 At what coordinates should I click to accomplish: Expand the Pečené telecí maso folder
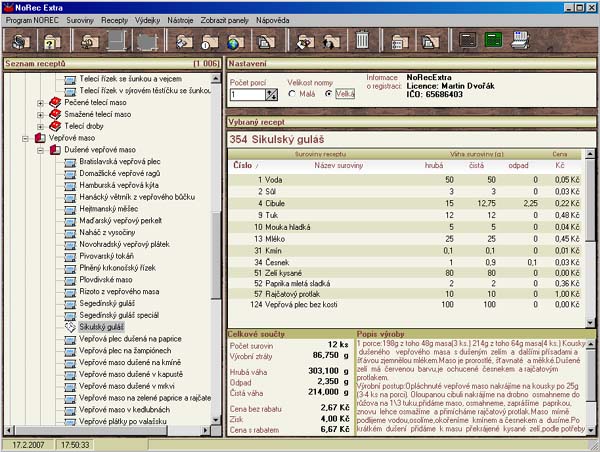[41, 102]
